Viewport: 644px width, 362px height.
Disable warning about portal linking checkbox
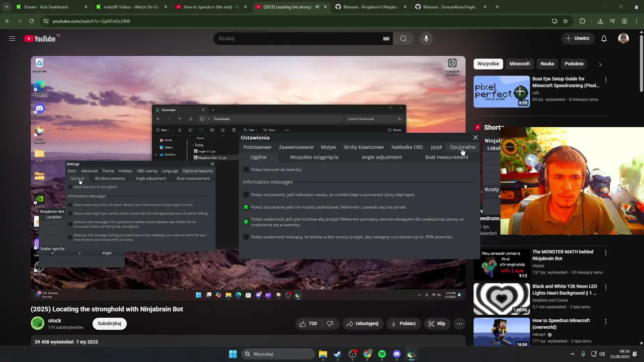tap(246, 207)
